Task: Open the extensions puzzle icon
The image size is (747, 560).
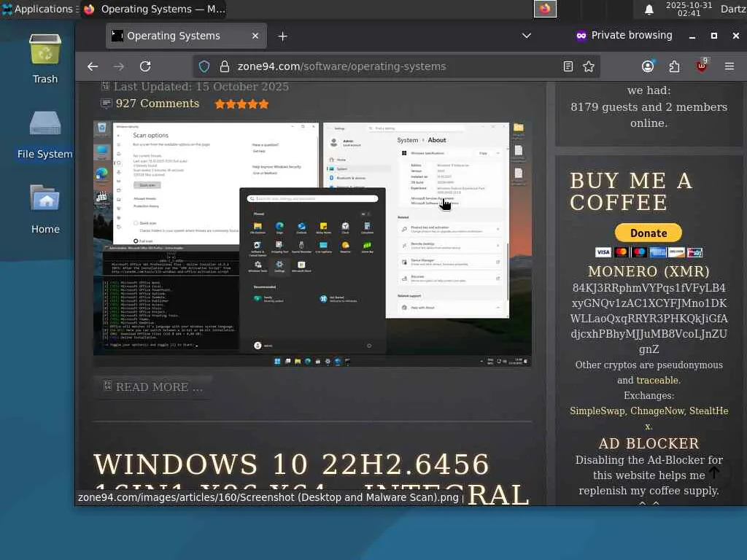Action: pos(674,66)
